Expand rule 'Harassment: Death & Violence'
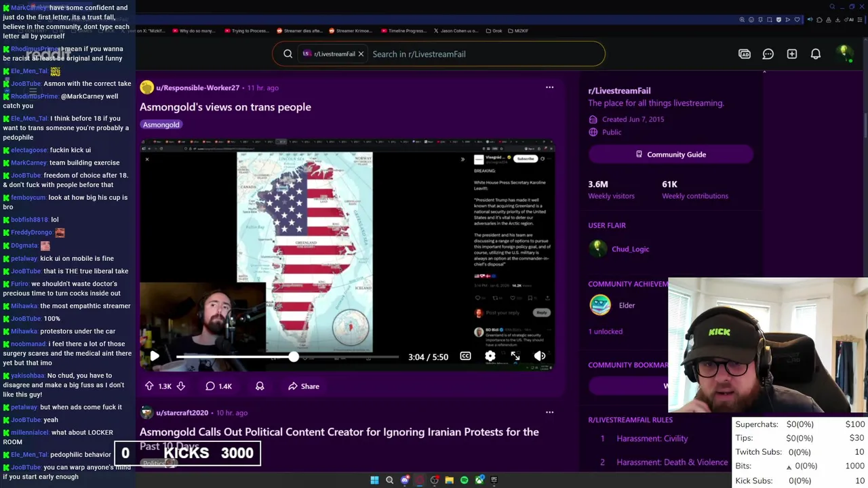Screen dimensions: 868x488 point(672,462)
